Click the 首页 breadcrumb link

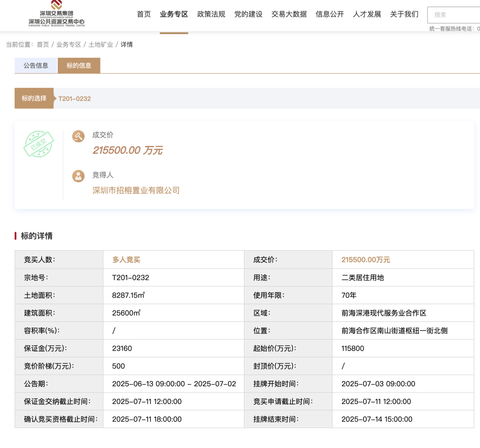(43, 44)
